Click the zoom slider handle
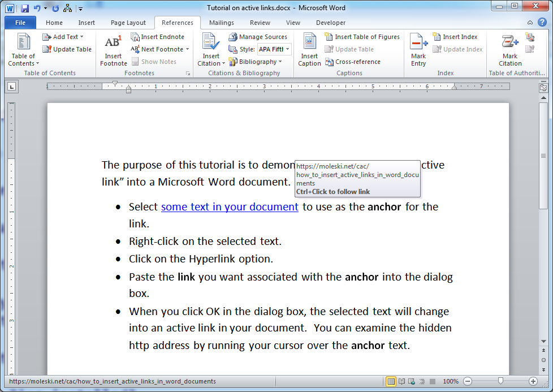The width and height of the screenshot is (553, 392). [500, 381]
